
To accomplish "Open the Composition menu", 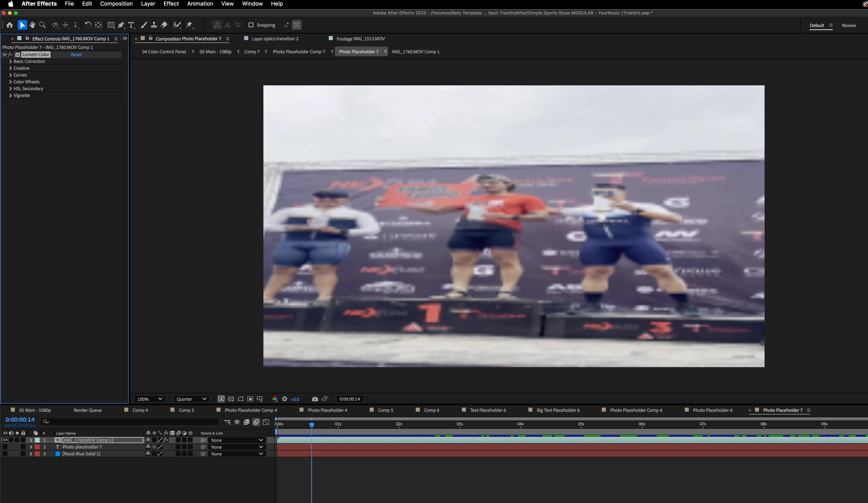I will pyautogui.click(x=116, y=4).
